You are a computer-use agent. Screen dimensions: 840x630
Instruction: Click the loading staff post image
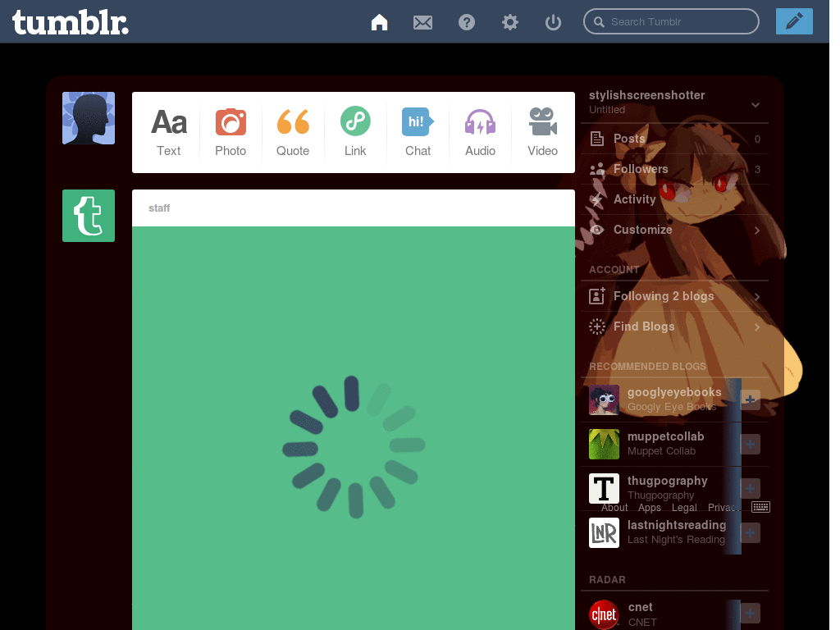[354, 428]
